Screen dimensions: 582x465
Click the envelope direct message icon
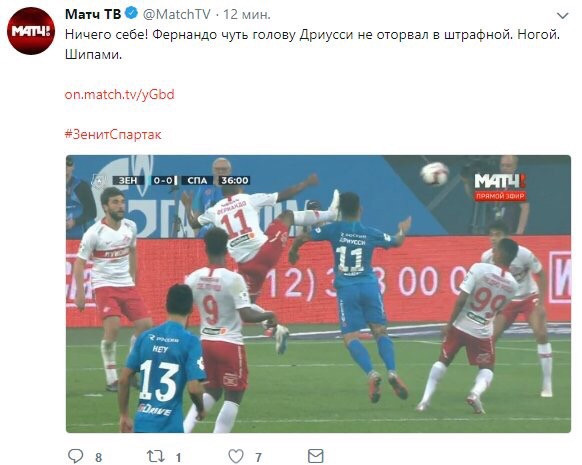[x=315, y=456]
